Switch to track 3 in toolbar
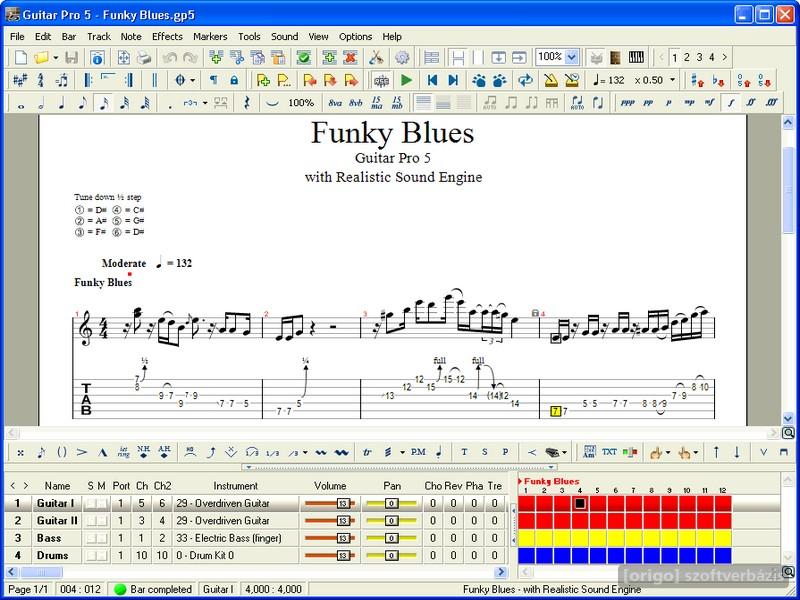 [699, 57]
